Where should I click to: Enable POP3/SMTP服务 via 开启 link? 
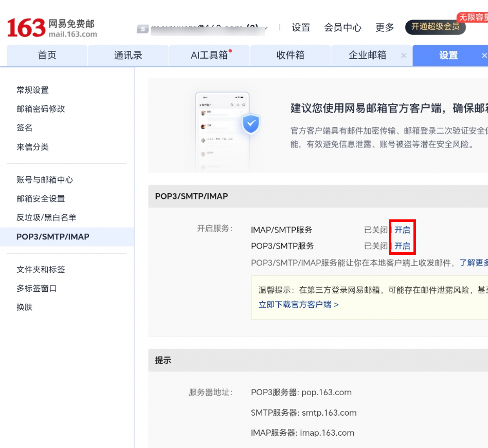click(403, 246)
